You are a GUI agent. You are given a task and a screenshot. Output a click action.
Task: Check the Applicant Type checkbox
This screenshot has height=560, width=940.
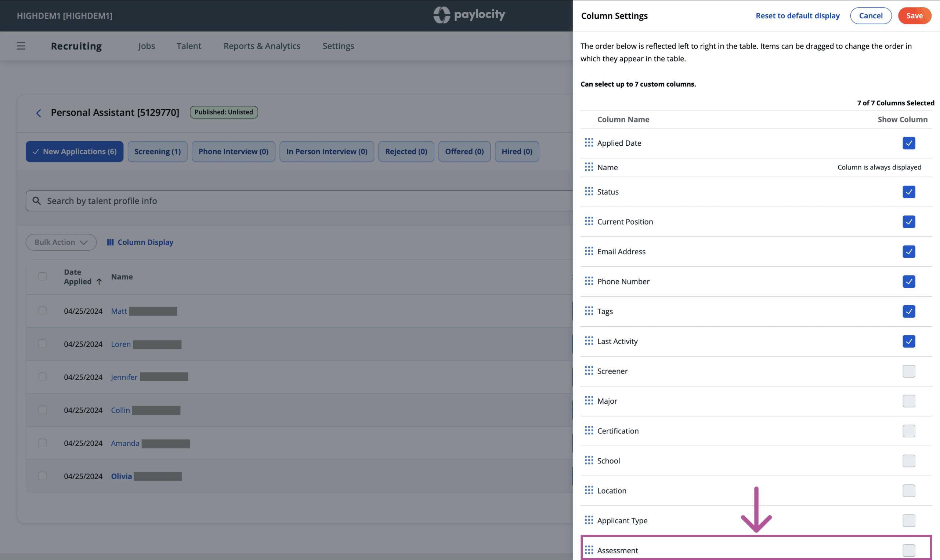pos(909,520)
